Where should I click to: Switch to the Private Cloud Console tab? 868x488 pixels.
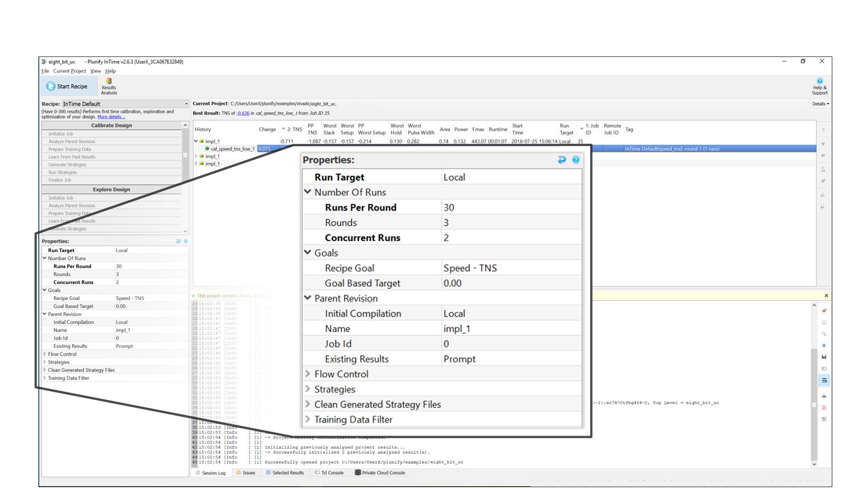pos(380,473)
